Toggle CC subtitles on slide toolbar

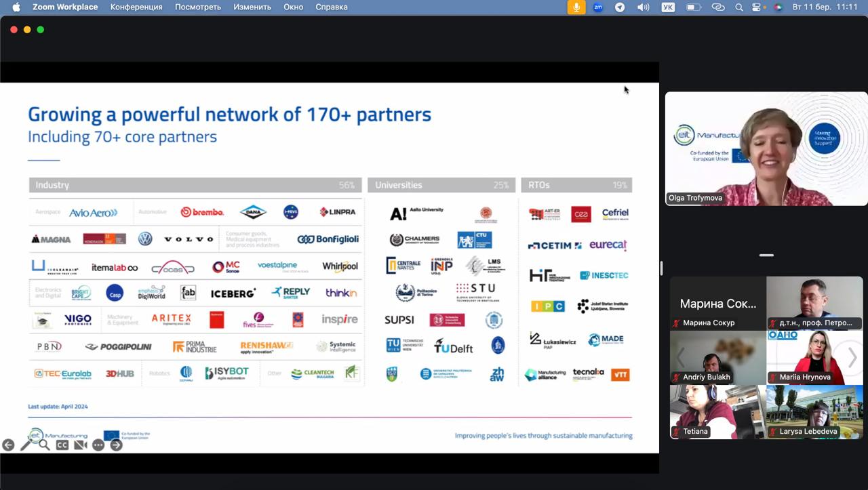point(62,445)
